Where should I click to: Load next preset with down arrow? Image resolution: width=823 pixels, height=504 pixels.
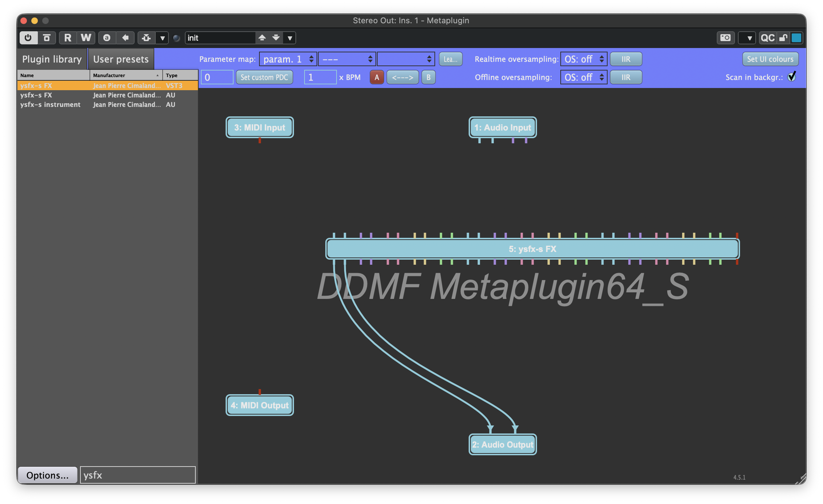click(x=276, y=38)
